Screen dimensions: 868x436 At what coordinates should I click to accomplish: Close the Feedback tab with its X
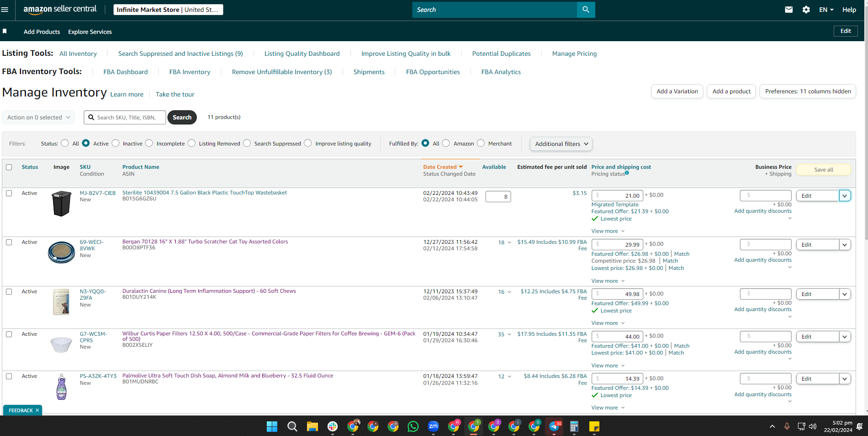pos(37,410)
